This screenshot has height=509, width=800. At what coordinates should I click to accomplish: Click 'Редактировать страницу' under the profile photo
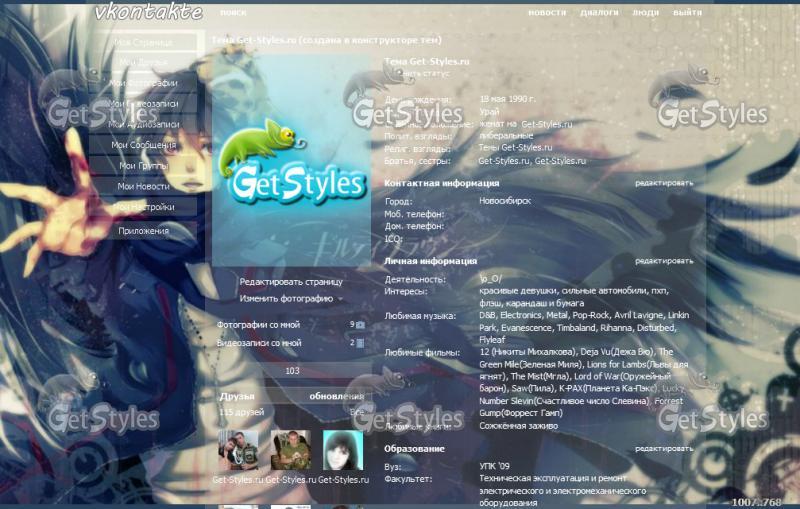click(x=290, y=282)
